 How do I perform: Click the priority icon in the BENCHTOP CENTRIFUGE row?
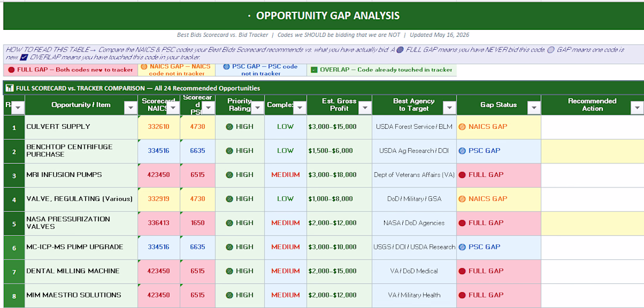229,150
